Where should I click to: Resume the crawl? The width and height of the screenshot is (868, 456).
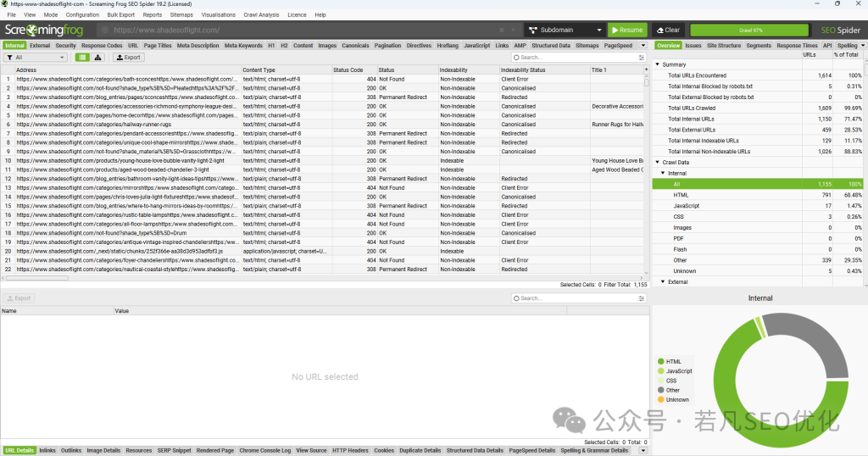tap(628, 30)
